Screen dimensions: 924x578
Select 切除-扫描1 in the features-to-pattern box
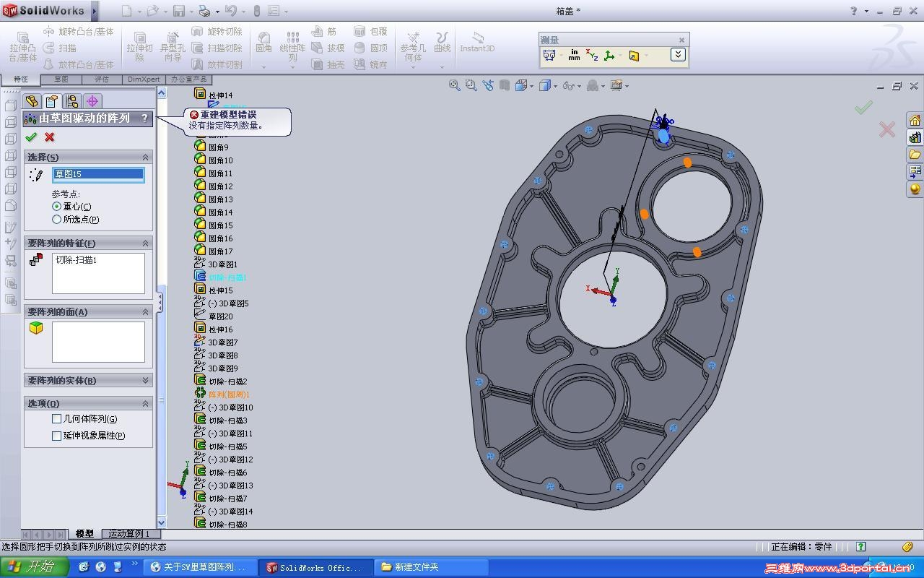point(76,260)
